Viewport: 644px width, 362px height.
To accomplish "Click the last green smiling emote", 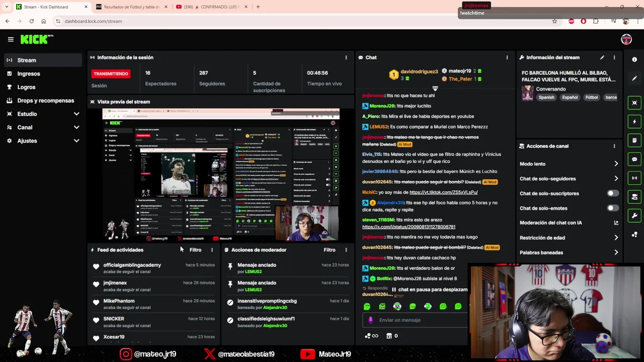I will (458, 306).
